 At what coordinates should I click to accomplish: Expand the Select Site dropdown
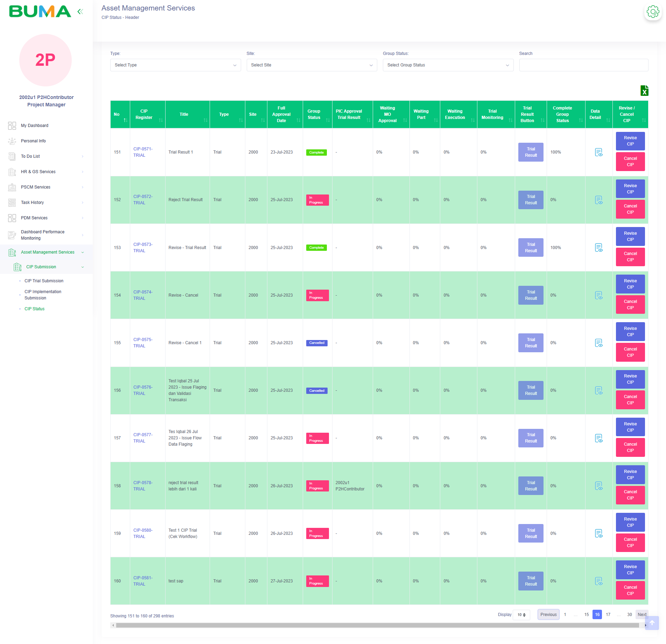(x=311, y=65)
